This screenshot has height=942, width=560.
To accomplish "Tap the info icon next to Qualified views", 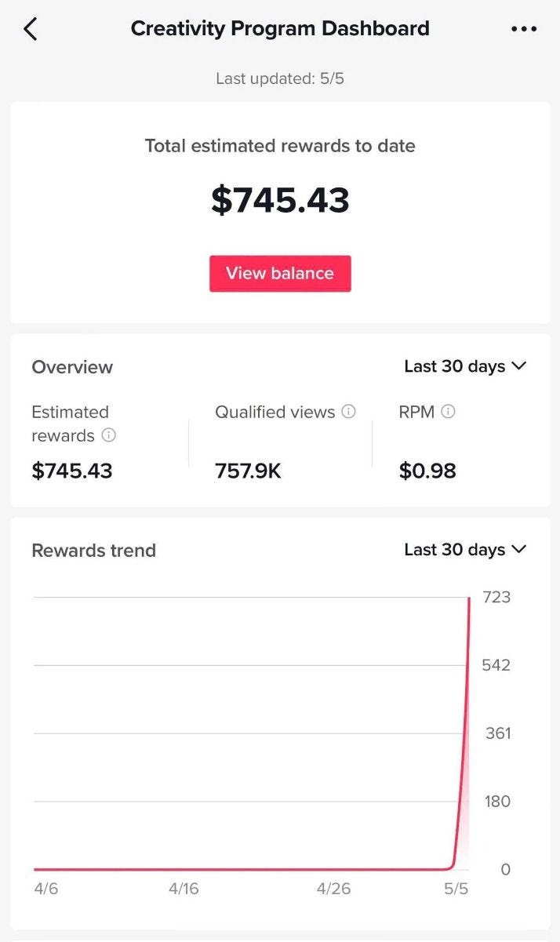I will click(x=348, y=412).
